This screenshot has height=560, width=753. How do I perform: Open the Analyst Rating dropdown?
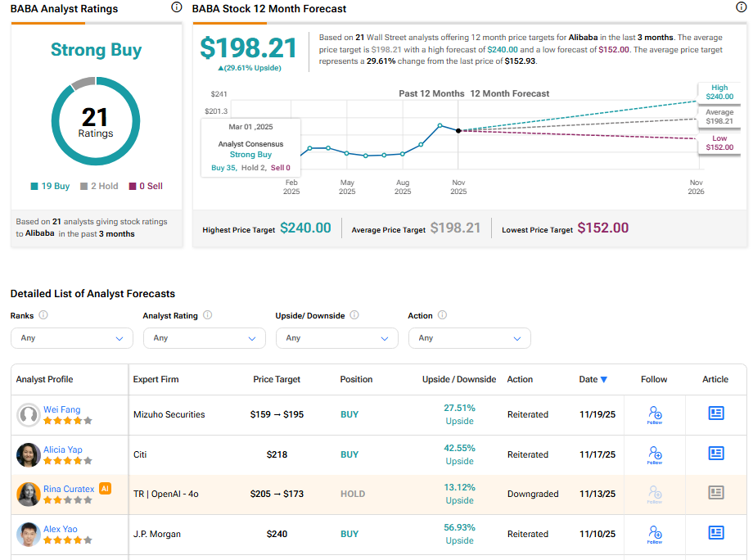tap(204, 338)
